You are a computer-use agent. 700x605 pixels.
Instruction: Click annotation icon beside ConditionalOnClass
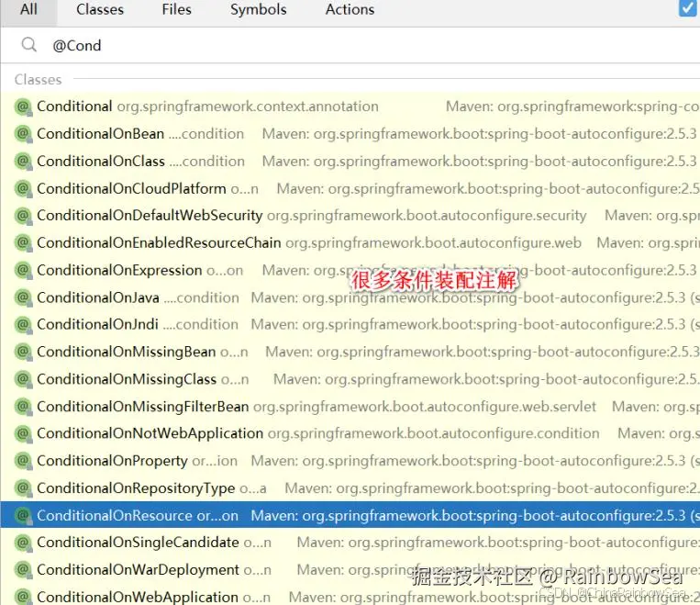[x=23, y=162]
